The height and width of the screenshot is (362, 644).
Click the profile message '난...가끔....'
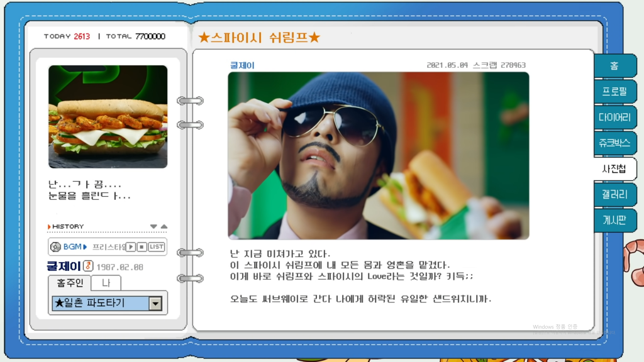click(85, 184)
